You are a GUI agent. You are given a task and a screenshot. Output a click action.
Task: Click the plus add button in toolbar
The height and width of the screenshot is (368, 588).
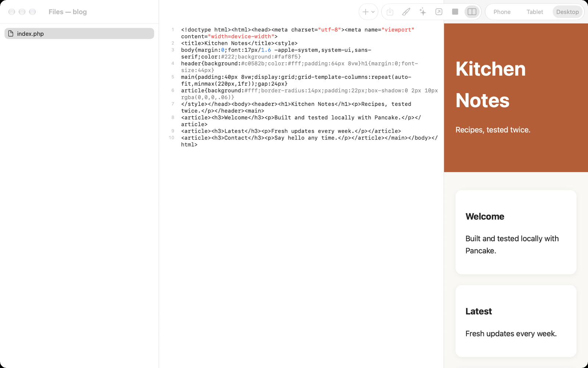pos(365,12)
